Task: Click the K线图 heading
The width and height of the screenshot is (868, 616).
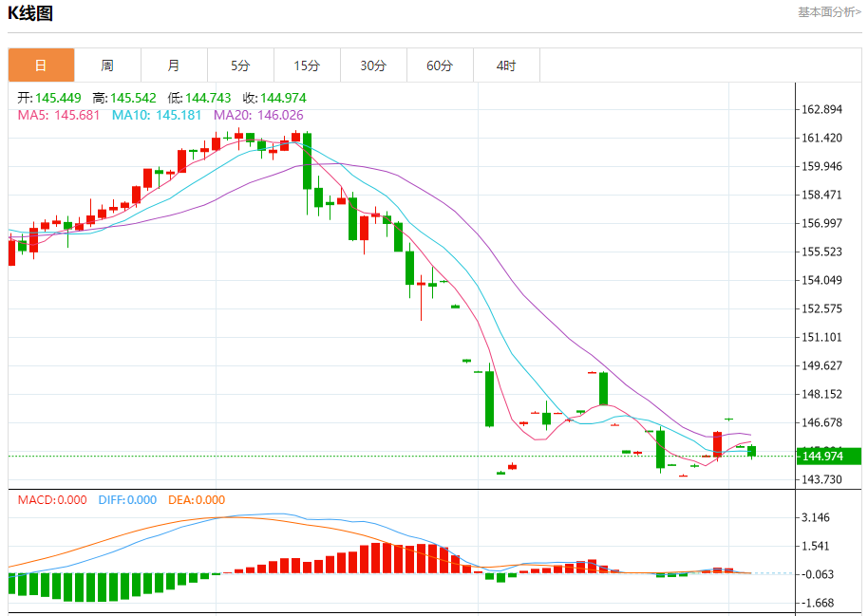Action: point(30,12)
